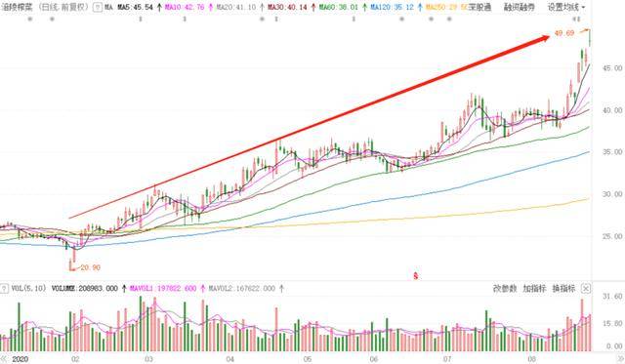Select the MA60:38.01 value
Viewport: 625px width, 364px height.
[339, 7]
